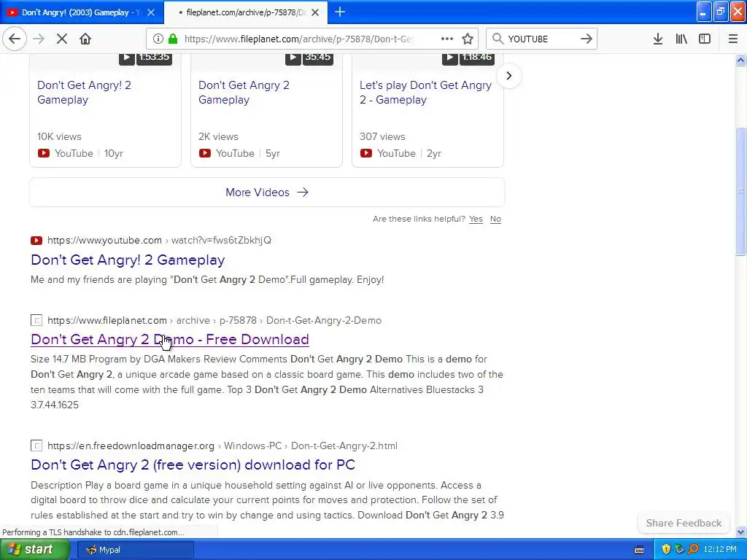This screenshot has width=747, height=560.
Task: Answer Yes to links helpful question
Action: point(476,219)
